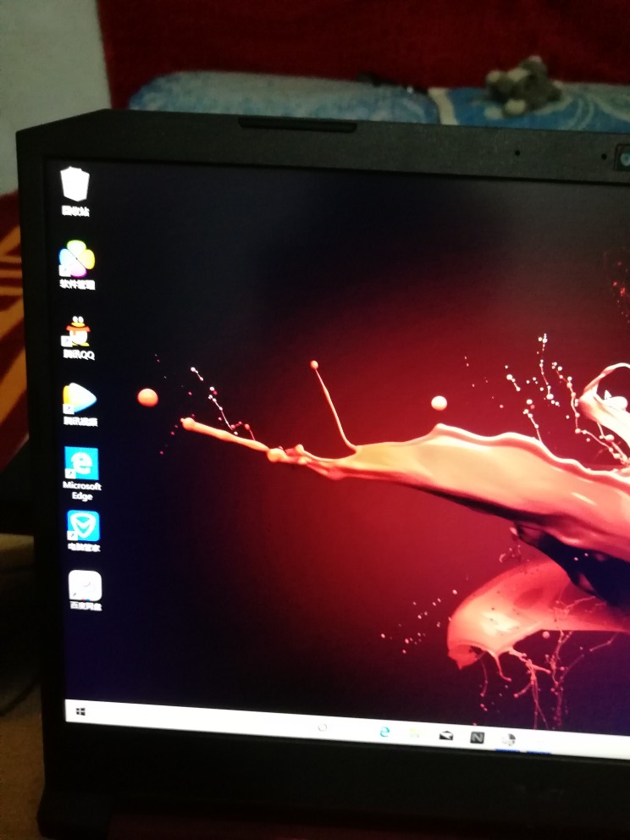Viewport: 630px width, 840px height.
Task: Select the QQ shortcut label text
Action: (79, 354)
